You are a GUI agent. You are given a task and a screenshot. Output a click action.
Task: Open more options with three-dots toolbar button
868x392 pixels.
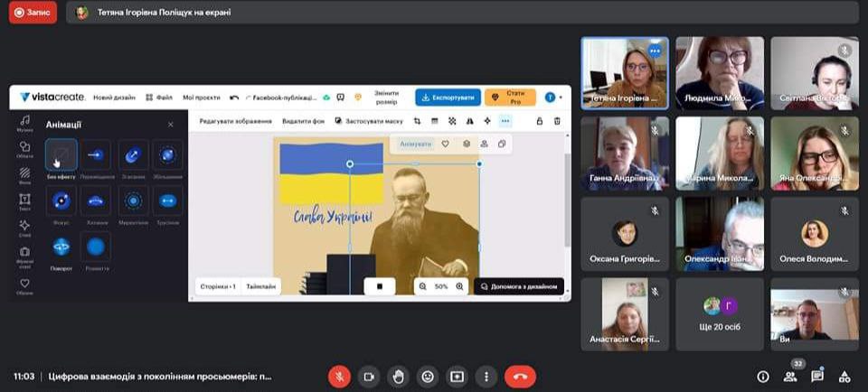click(x=505, y=121)
